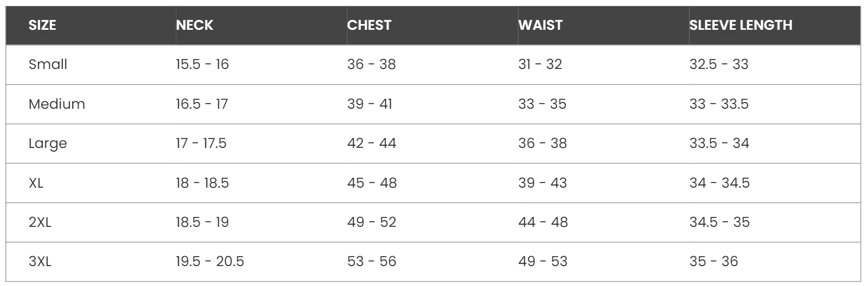Click the chest value 49 - 52
868x286 pixels.
(x=371, y=222)
